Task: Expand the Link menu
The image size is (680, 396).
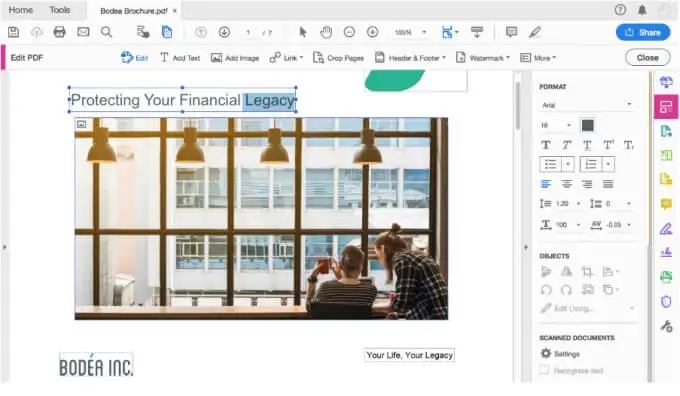Action: click(x=286, y=58)
